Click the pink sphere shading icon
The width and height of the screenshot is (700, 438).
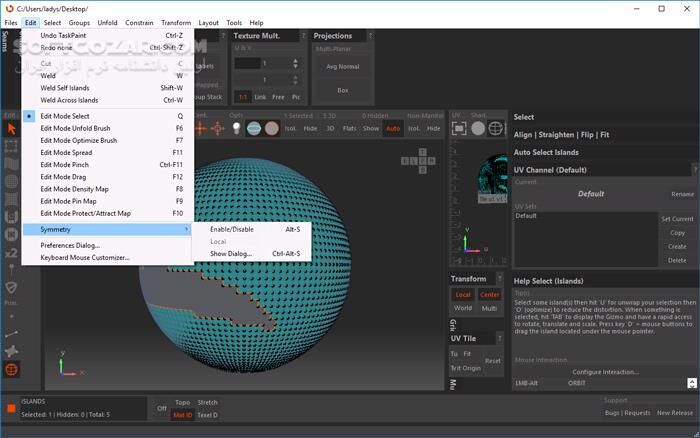(x=272, y=128)
